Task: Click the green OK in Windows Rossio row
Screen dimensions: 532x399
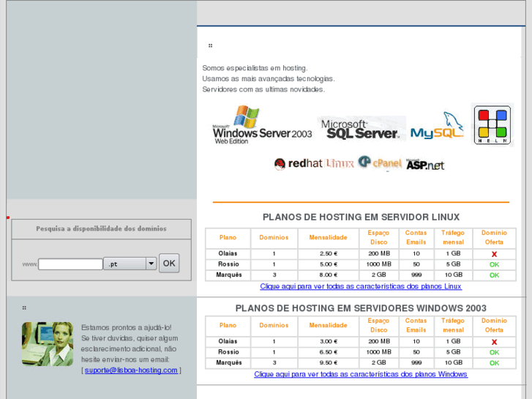Action: tap(494, 352)
